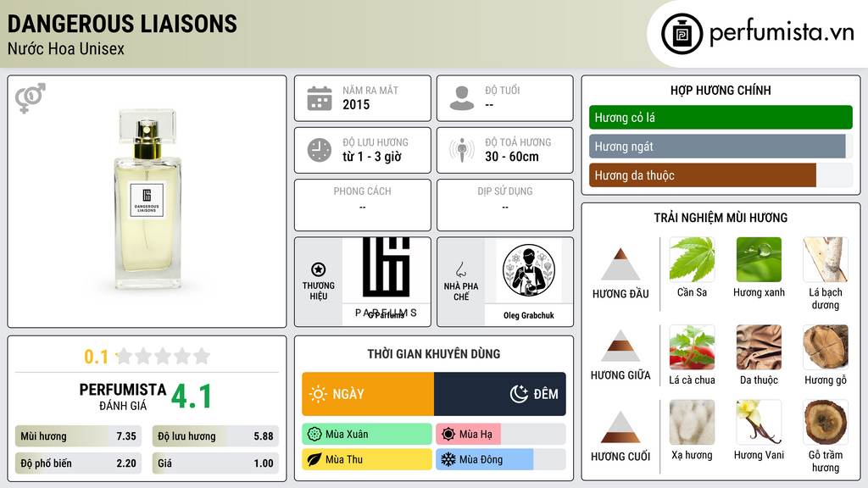This screenshot has width=868, height=488.
Task: Click the Hương Đầu pyramid icon
Action: point(620,264)
